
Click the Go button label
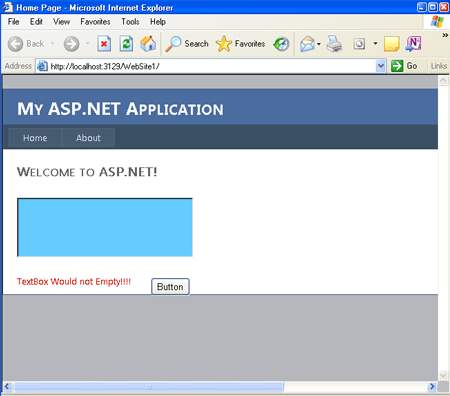[412, 66]
